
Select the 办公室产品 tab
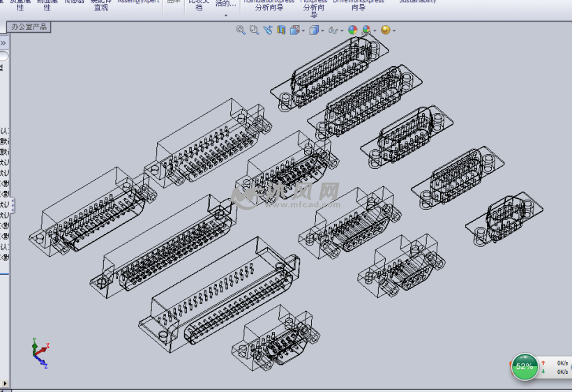[x=29, y=27]
